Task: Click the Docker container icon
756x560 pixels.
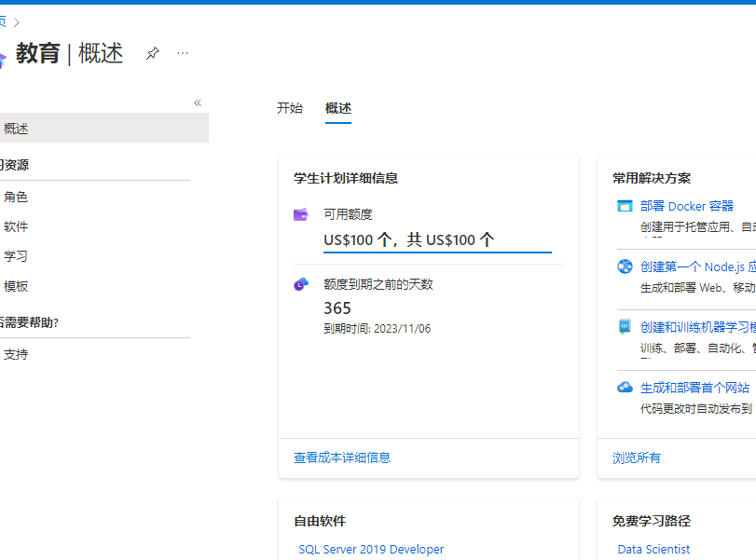Action: tap(625, 206)
